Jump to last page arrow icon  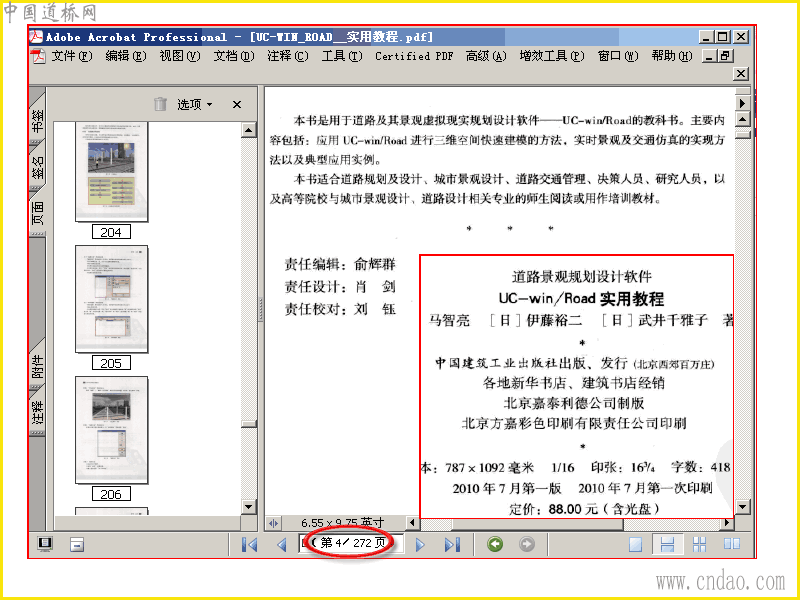click(x=453, y=545)
